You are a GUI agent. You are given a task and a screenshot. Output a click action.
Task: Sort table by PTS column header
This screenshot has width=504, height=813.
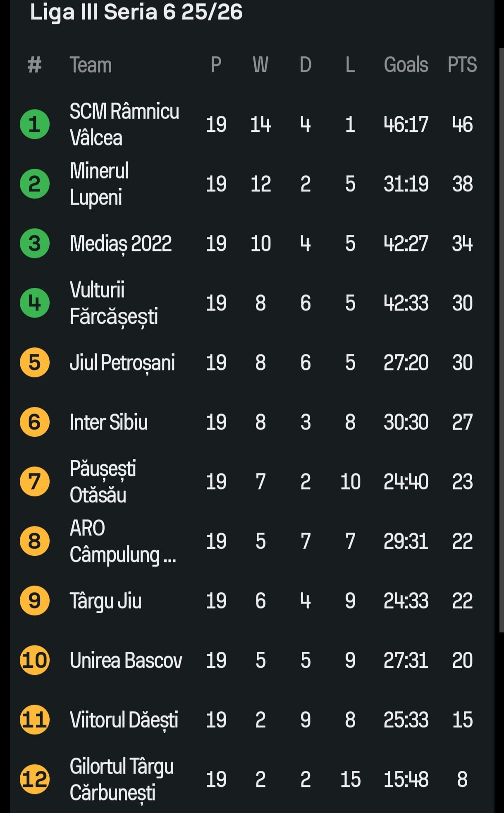click(462, 65)
